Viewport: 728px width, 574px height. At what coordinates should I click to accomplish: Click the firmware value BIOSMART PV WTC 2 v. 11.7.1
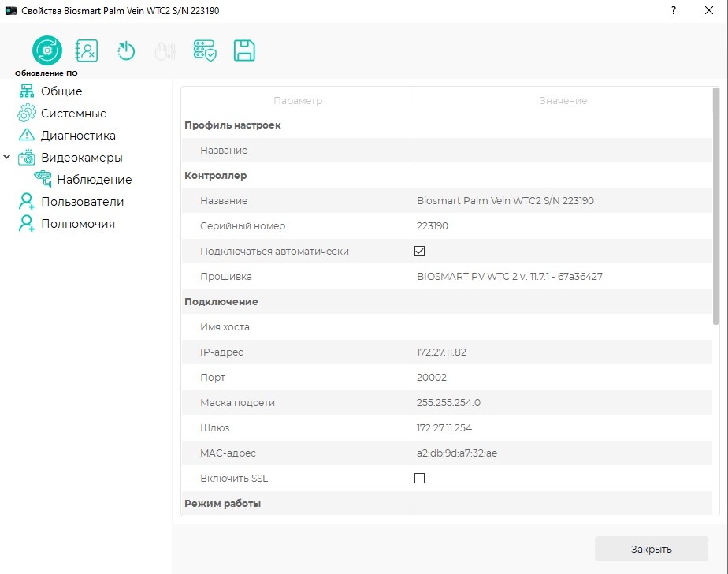(x=509, y=277)
